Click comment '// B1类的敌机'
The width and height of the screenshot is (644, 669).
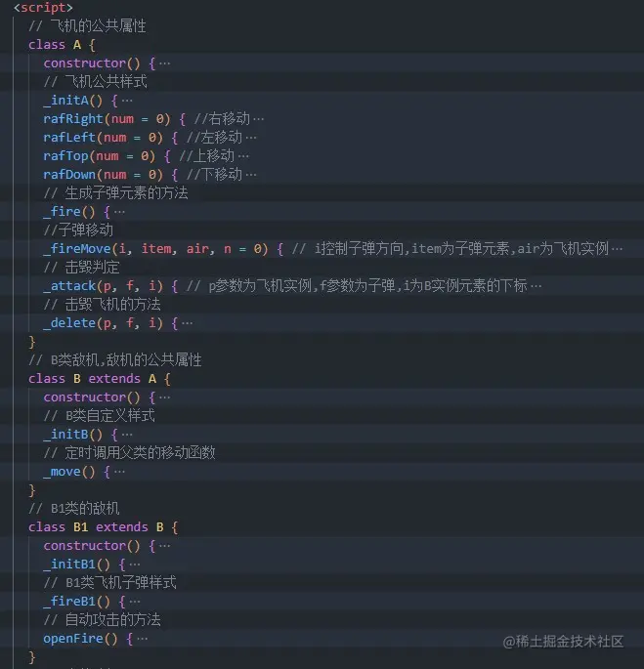coord(74,509)
